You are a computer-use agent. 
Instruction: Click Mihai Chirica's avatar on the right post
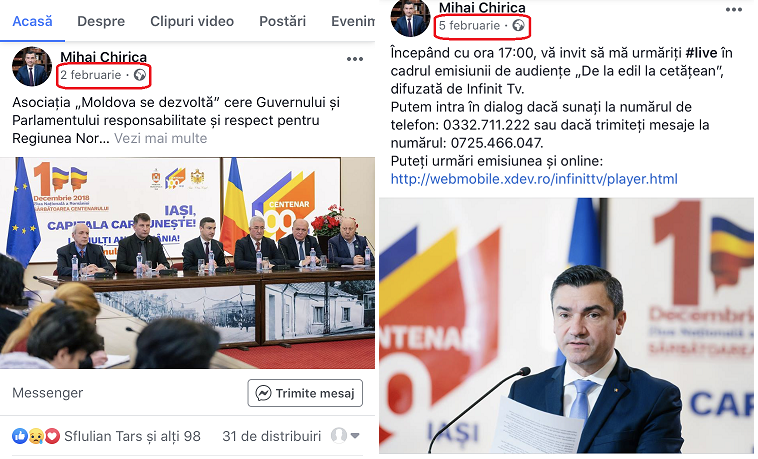click(x=410, y=17)
